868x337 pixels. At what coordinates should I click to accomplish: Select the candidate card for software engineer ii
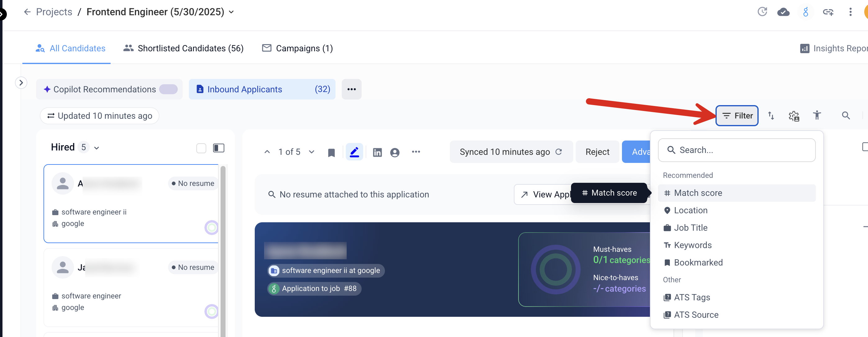[131, 203]
